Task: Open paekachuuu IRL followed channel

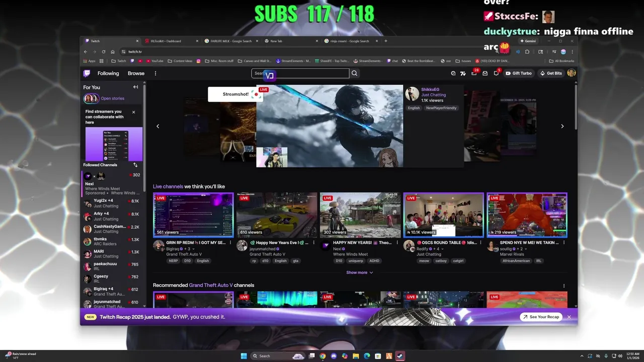Action: click(112, 266)
